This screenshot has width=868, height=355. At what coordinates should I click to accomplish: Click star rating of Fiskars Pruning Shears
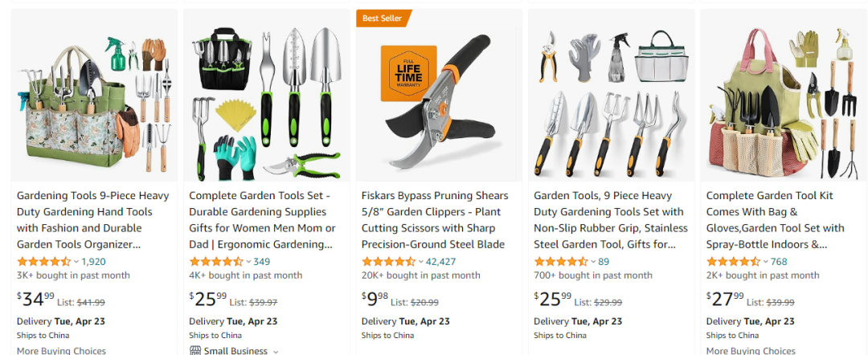[x=388, y=262]
